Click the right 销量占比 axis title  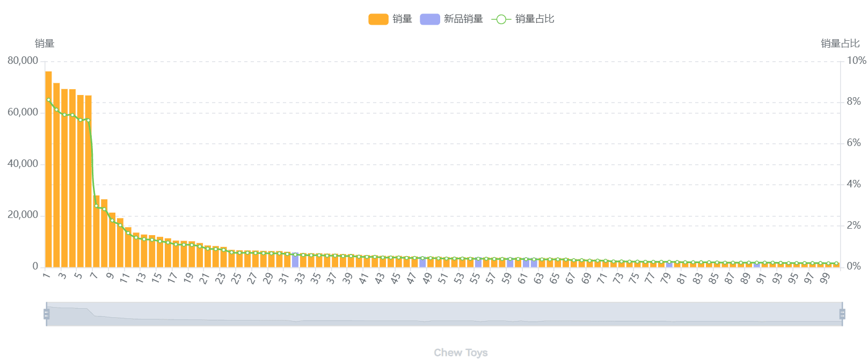pyautogui.click(x=840, y=43)
